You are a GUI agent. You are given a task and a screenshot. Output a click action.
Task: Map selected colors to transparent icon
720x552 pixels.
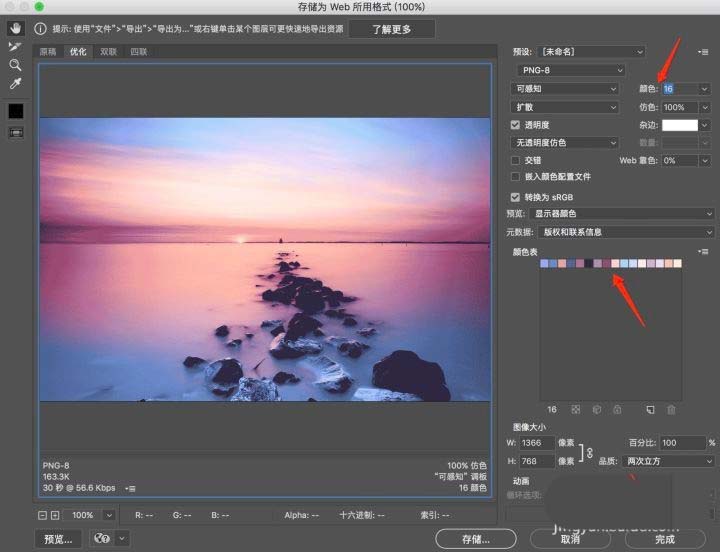click(575, 409)
